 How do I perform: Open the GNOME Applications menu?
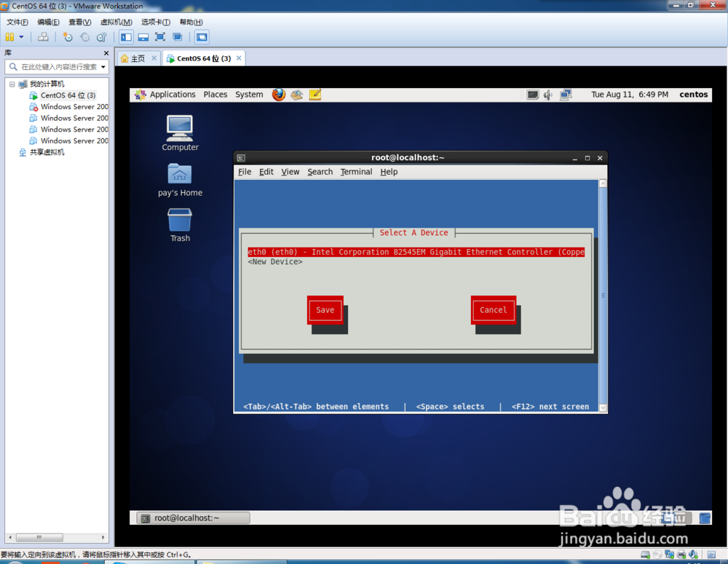click(x=166, y=94)
